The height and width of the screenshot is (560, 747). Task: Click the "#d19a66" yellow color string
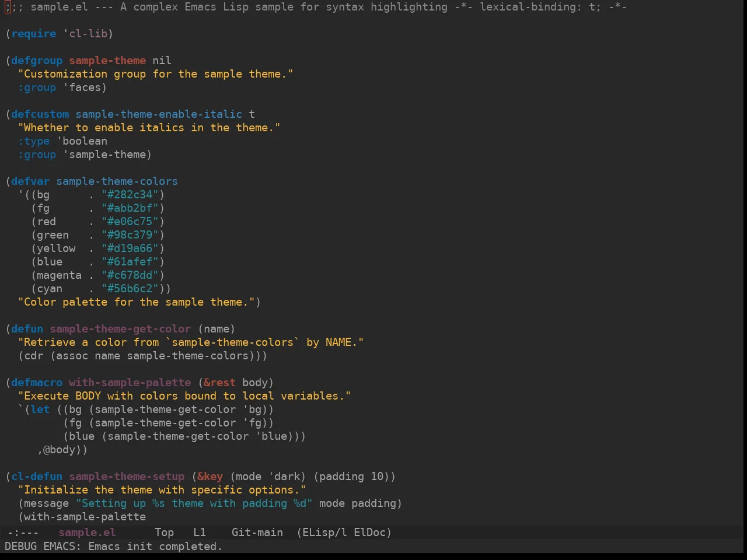130,248
